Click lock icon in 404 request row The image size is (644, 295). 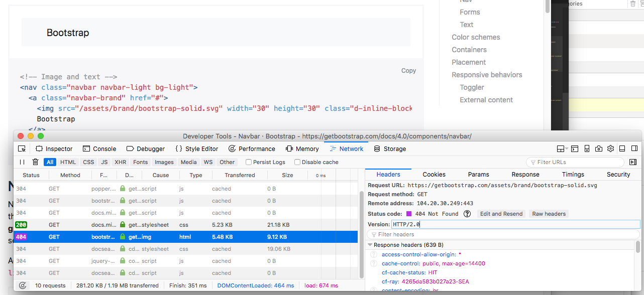pyautogui.click(x=123, y=237)
